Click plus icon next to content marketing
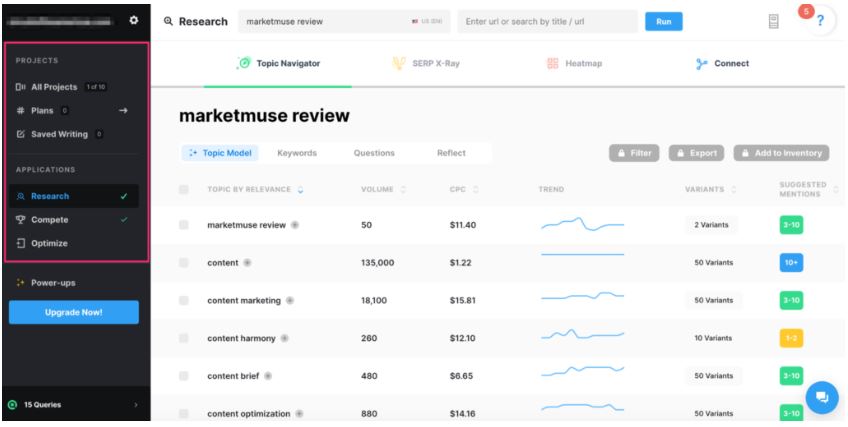Viewport: 848px width, 427px height. tap(290, 301)
